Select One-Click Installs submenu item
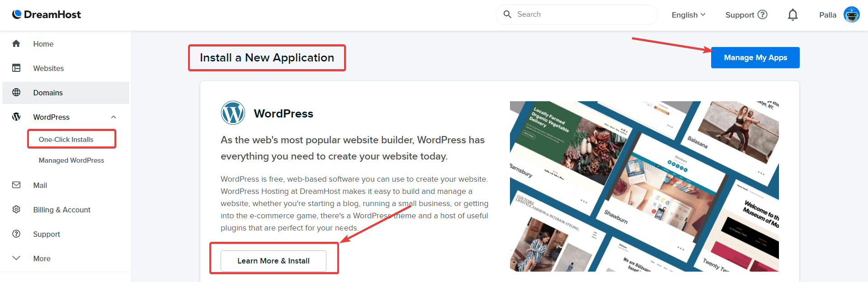The height and width of the screenshot is (282, 868). point(66,139)
